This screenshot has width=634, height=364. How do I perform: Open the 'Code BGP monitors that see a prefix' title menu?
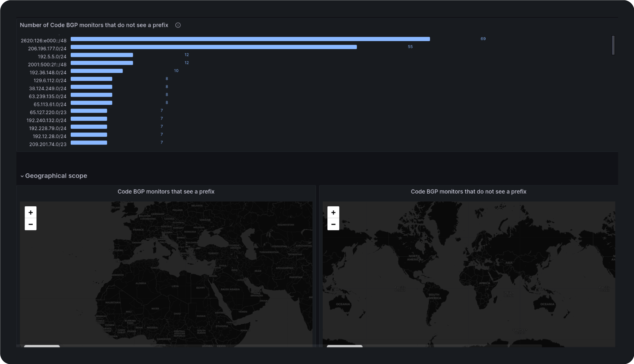(x=166, y=192)
